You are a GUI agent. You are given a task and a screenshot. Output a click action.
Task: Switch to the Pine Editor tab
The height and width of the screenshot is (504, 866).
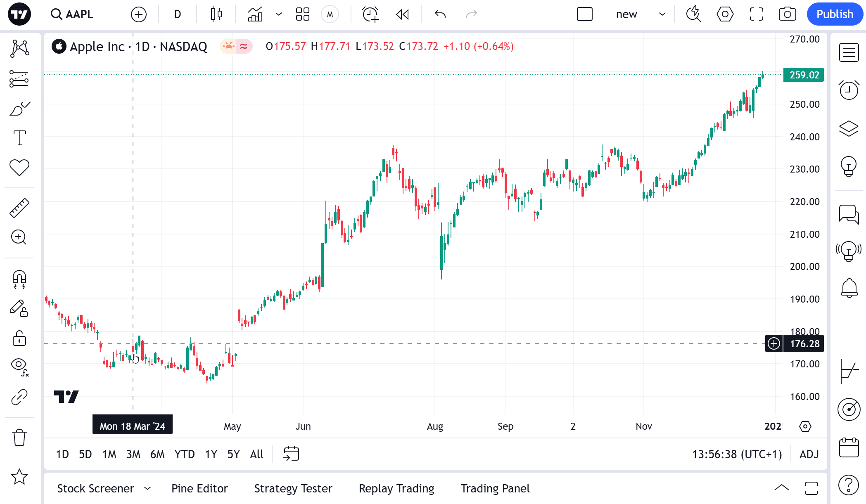pos(199,489)
